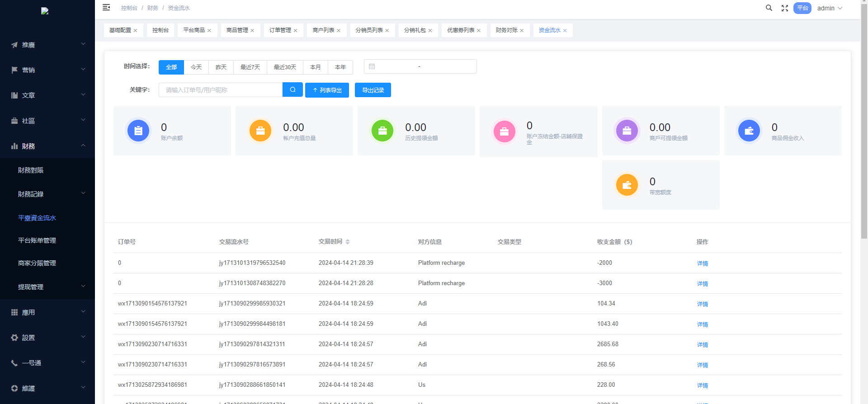
Task: Expand the 推廣 sidebar menu
Action: [47, 45]
